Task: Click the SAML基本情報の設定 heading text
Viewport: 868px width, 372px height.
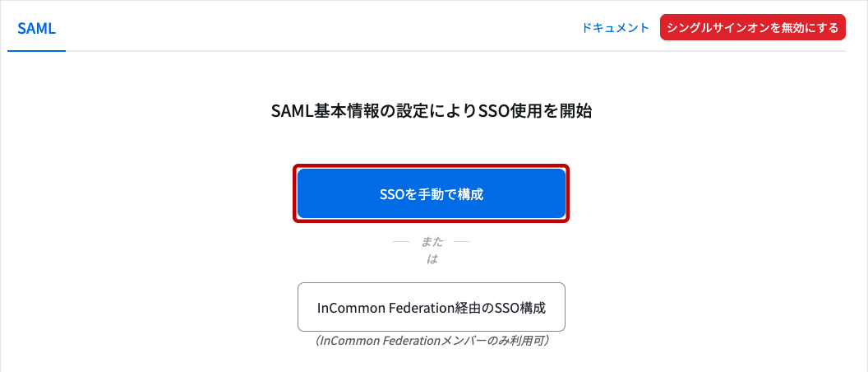Action: coord(432,112)
